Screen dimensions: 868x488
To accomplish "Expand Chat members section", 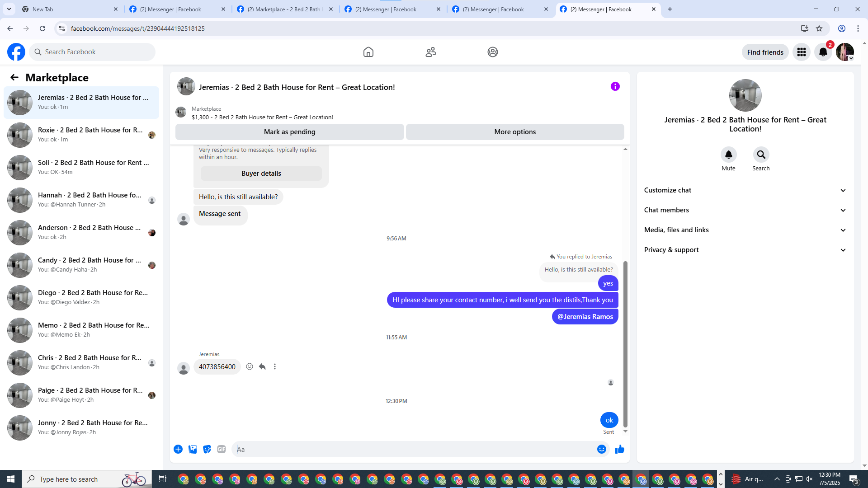I will [745, 210].
